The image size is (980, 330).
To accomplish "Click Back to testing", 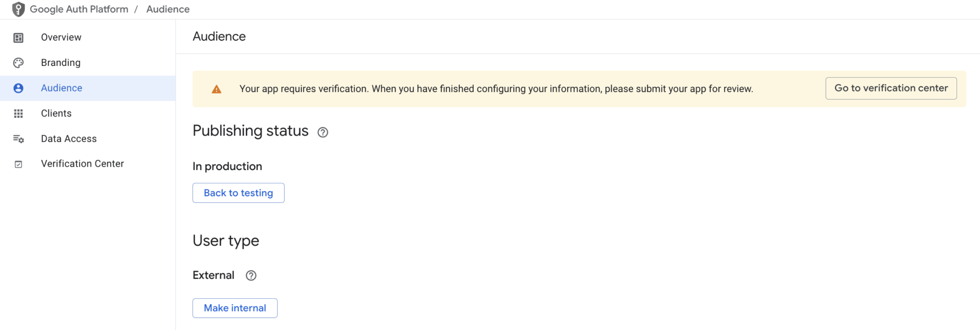I will pos(238,193).
